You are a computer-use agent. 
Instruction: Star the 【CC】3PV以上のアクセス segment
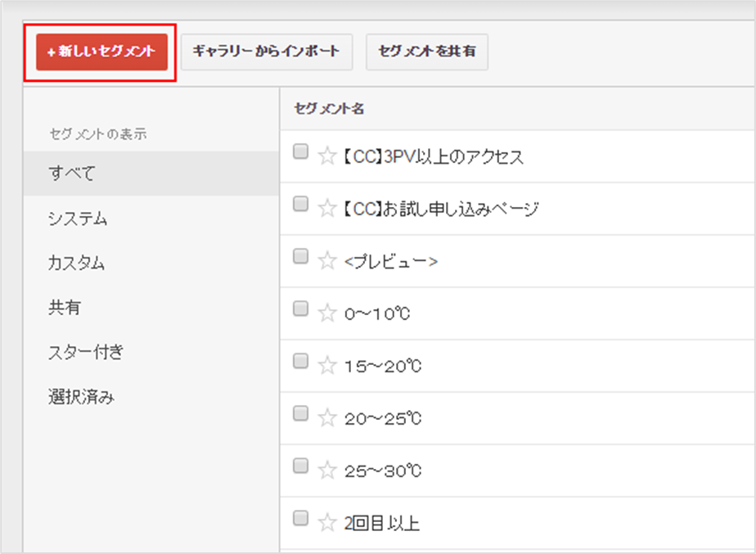click(327, 155)
